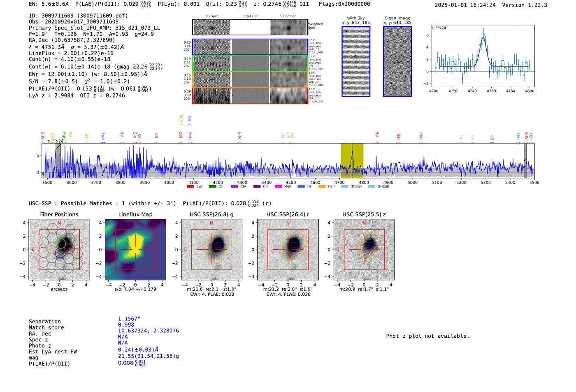Click the orange fiber circle in Fiber Positions
The width and height of the screenshot is (576, 392).
(53, 248)
